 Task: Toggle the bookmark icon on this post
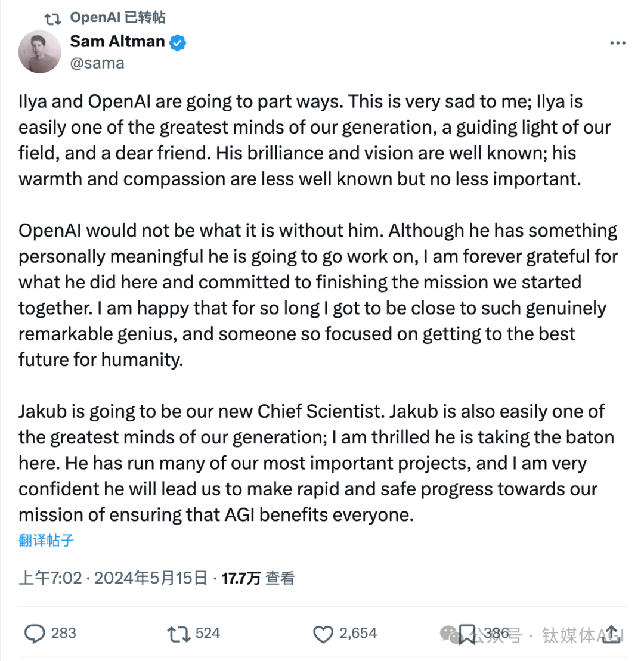466,634
